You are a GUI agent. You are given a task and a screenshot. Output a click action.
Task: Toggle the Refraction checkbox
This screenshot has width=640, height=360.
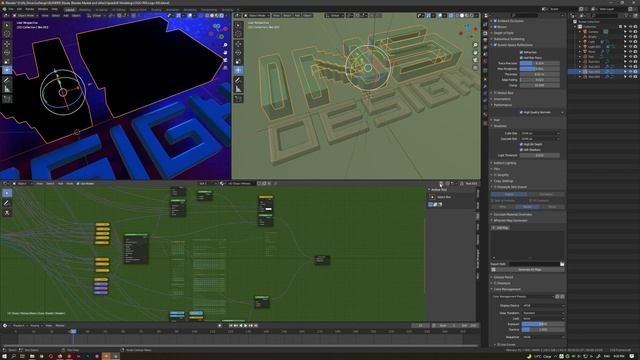click(x=521, y=52)
